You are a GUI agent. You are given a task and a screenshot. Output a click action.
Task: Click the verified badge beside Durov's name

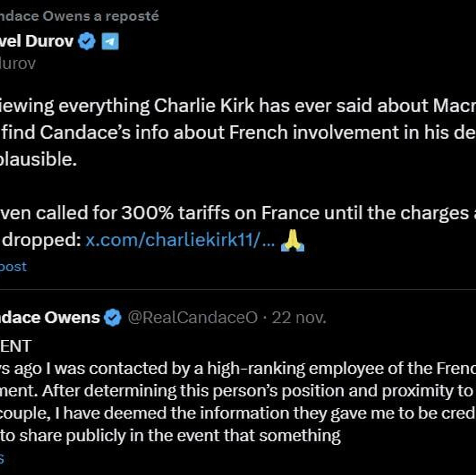click(87, 41)
